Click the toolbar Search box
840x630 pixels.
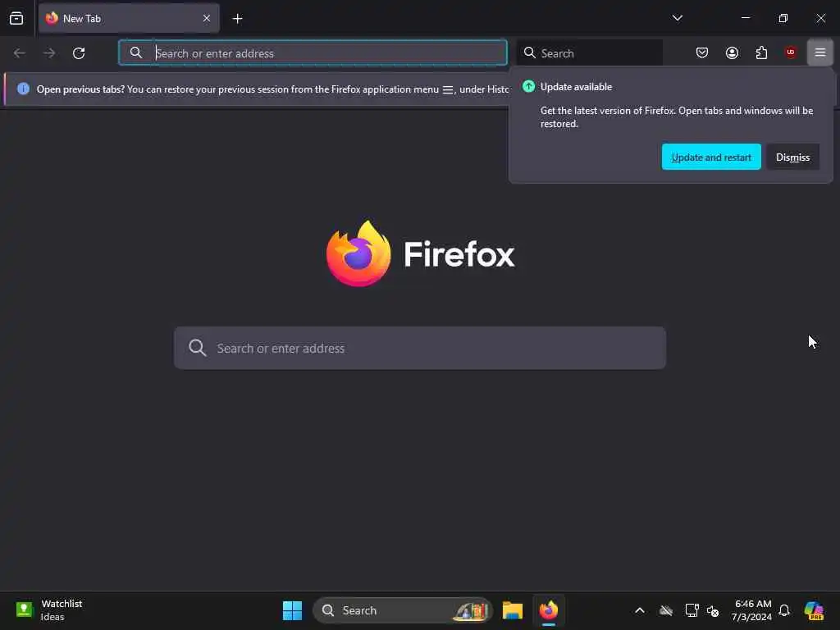tap(590, 52)
